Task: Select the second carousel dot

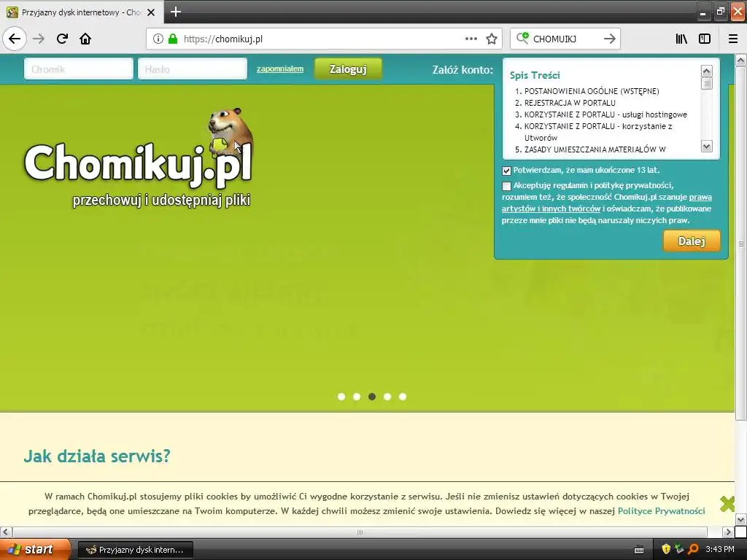Action: (x=356, y=397)
